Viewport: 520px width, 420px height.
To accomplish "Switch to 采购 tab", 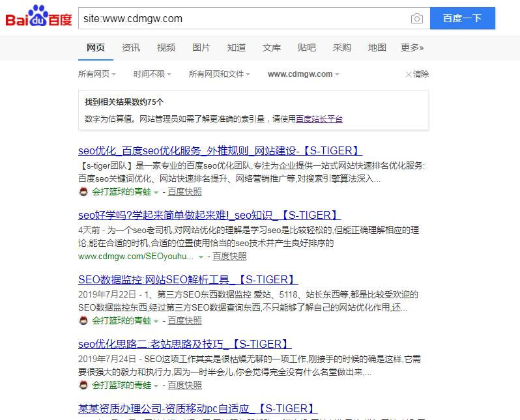I will click(x=341, y=48).
